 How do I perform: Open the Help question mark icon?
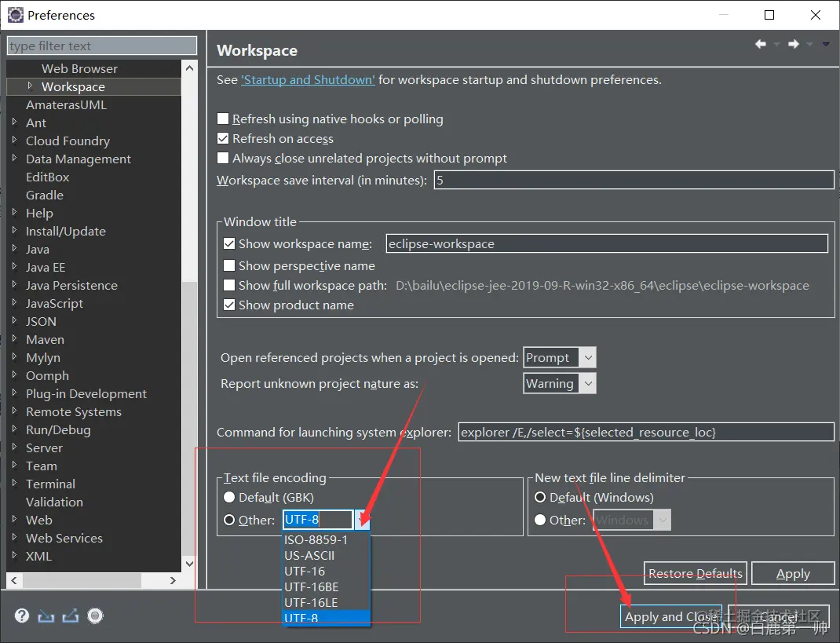22,616
